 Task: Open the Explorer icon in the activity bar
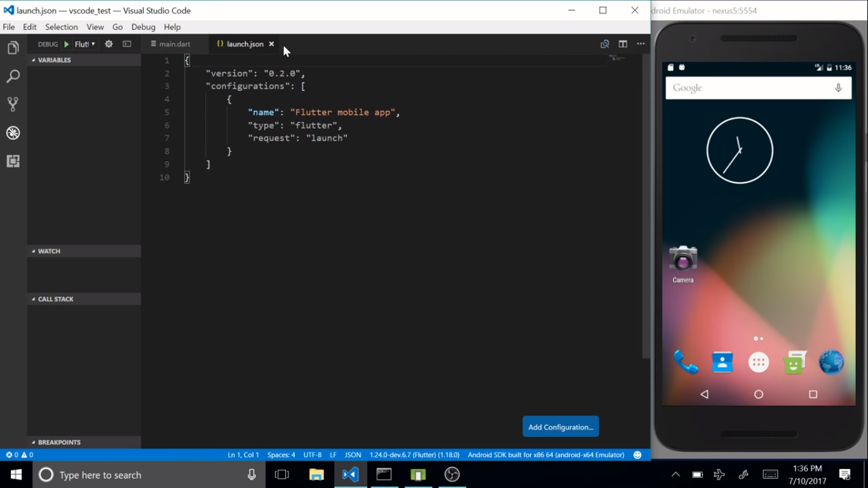[x=13, y=47]
